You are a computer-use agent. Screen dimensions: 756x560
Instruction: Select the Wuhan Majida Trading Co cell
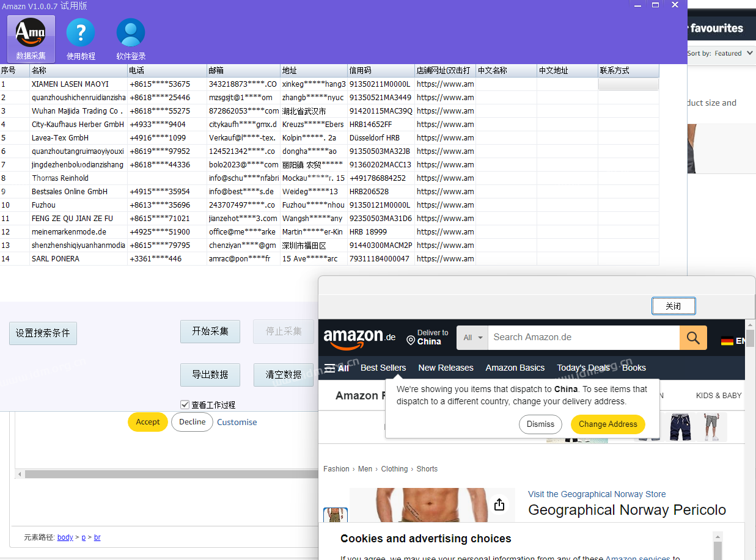click(x=79, y=111)
